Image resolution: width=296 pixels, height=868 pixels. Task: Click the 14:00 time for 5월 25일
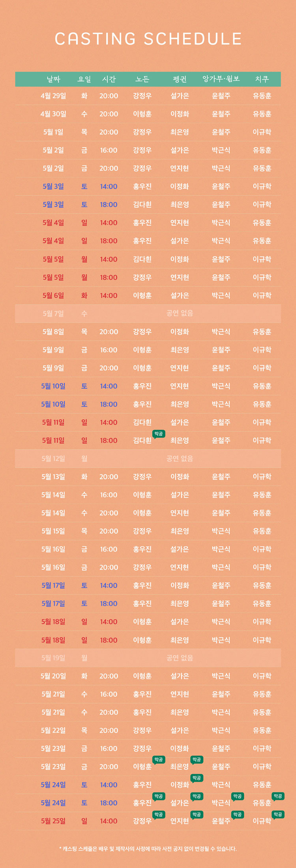109,821
